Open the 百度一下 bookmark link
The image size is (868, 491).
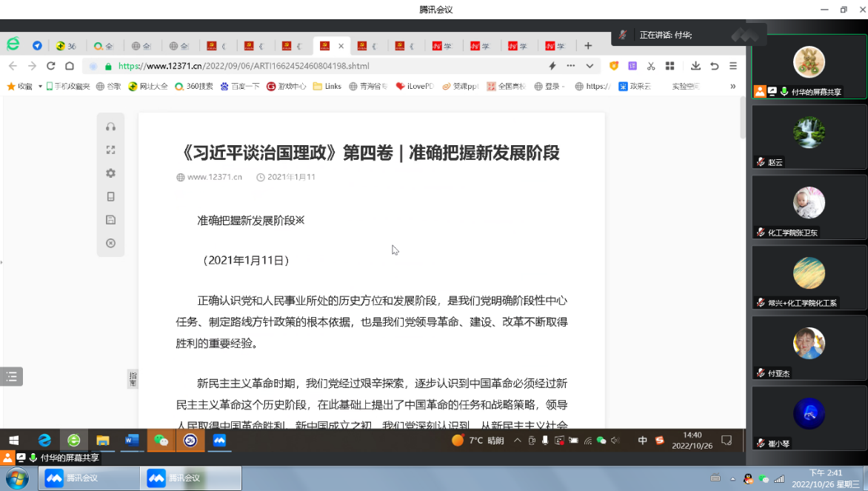point(242,87)
